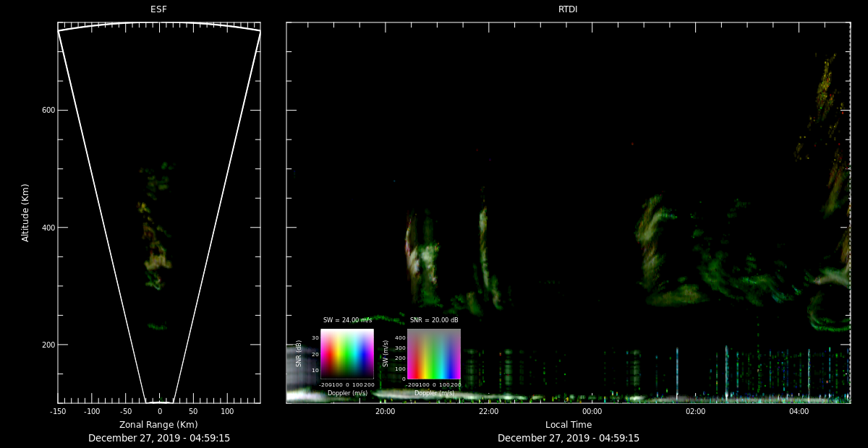Click the 22:00 local time tick label
Screen dimensions: 868x448
pyautogui.click(x=488, y=411)
